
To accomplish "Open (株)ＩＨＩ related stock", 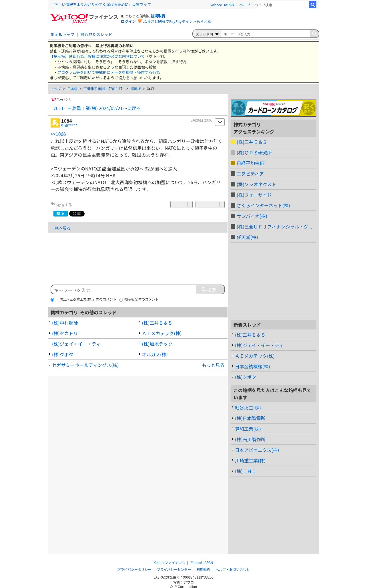I will (245, 471).
